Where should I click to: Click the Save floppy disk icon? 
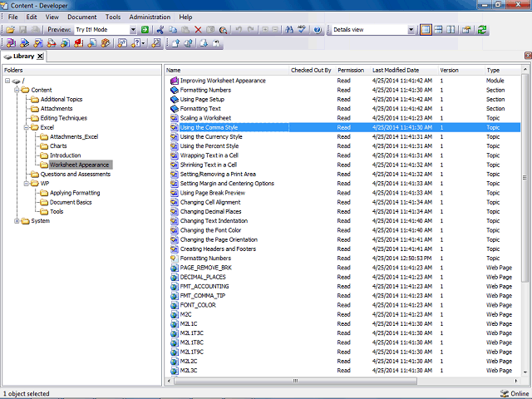23,30
